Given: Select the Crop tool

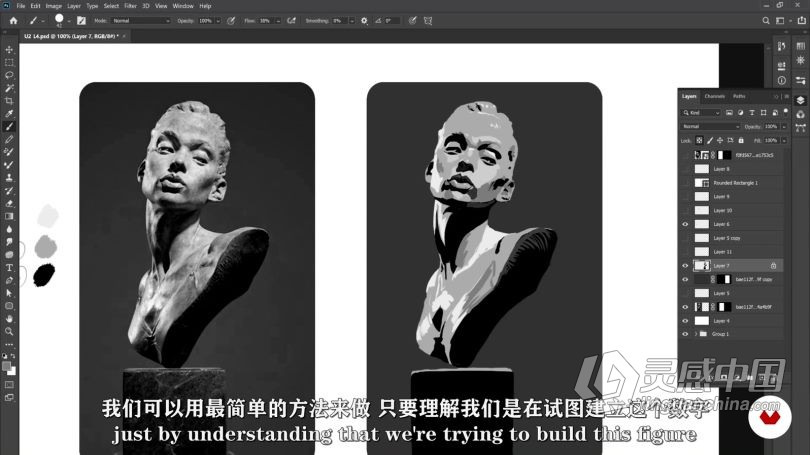Looking at the screenshot, I should [9, 101].
